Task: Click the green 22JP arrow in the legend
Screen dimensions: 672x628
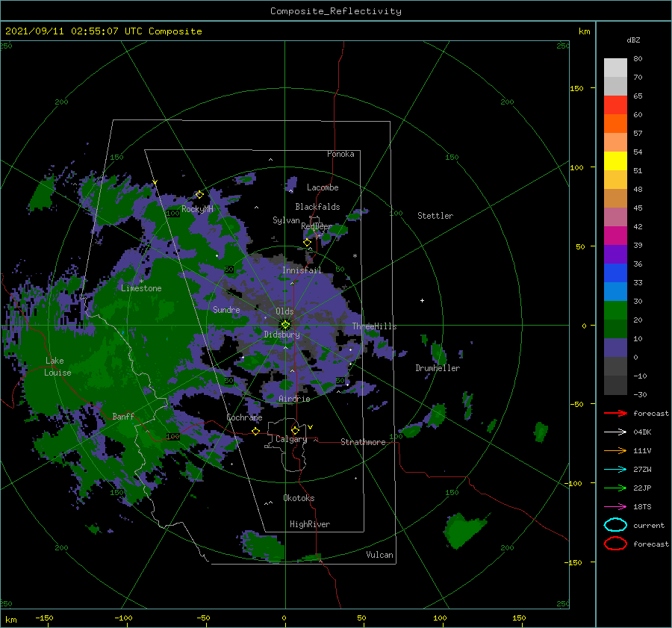Action: point(615,488)
